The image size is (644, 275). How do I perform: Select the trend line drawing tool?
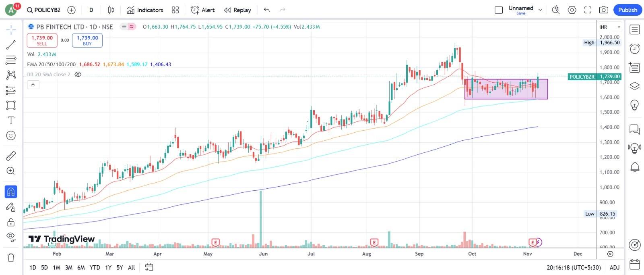11,45
